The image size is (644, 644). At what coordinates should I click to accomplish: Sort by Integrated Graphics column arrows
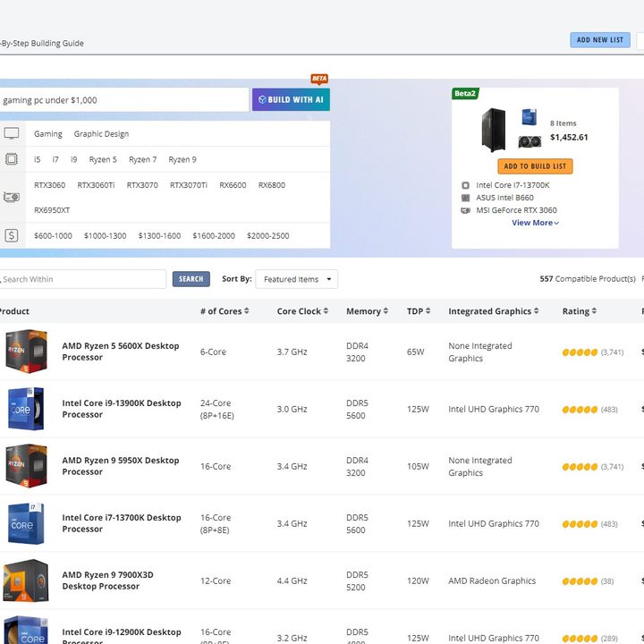[x=536, y=311]
